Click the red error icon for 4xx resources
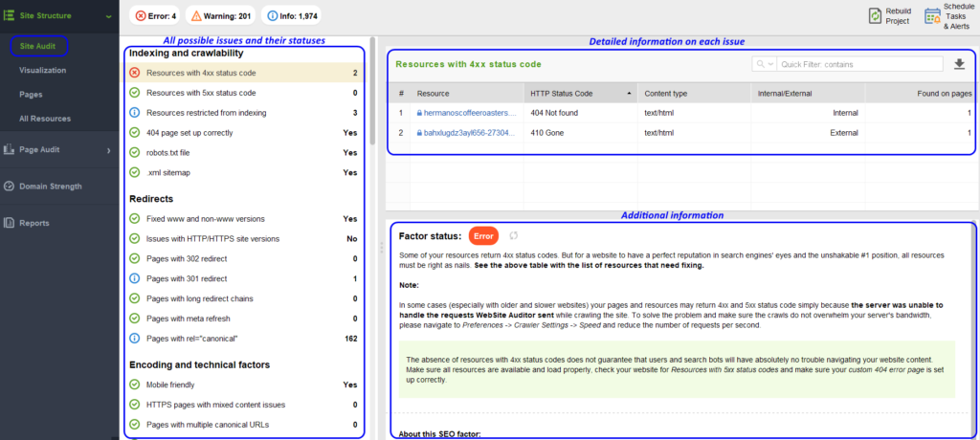This screenshot has height=440, width=980. (135, 73)
